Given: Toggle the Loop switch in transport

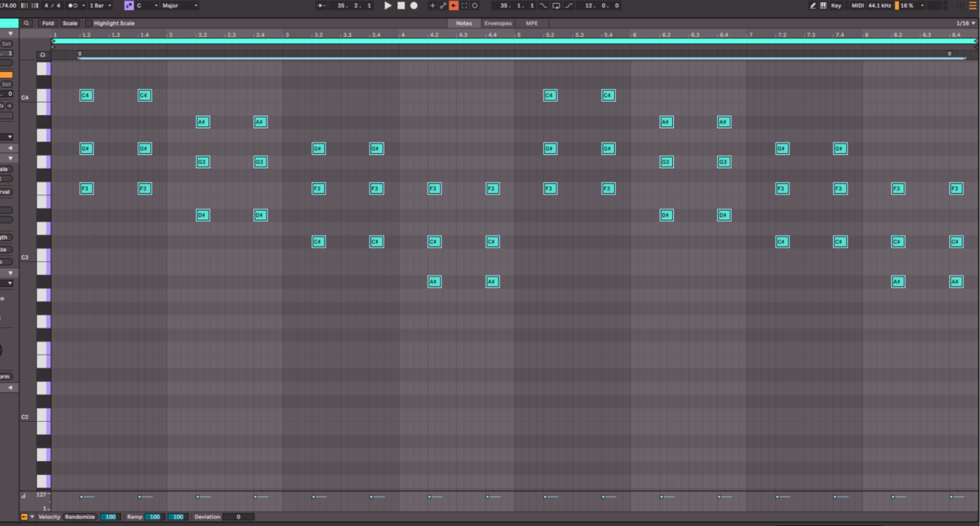Looking at the screenshot, I should 556,5.
